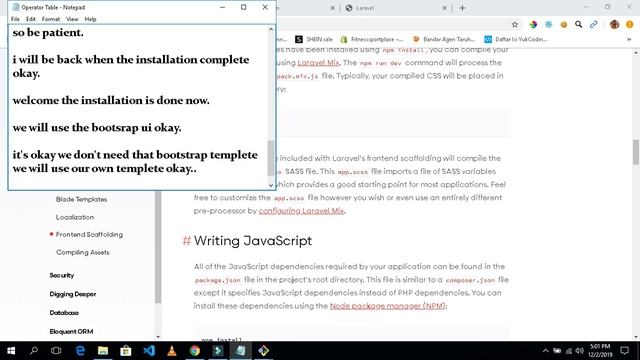This screenshot has width=640, height=360.
Task: Close the Laravel browser tab
Action: (x=444, y=8)
